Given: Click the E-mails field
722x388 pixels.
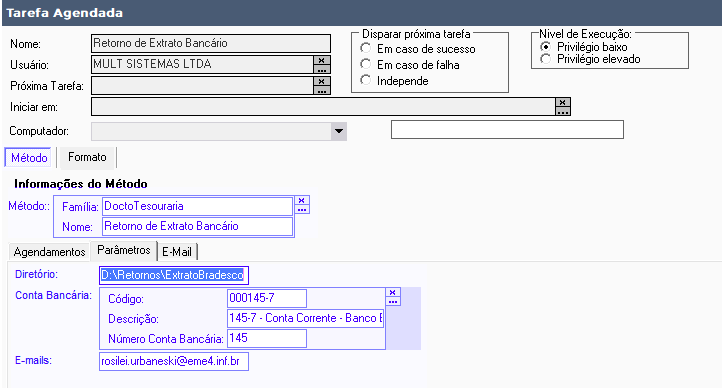Looking at the screenshot, I should tap(174, 361).
